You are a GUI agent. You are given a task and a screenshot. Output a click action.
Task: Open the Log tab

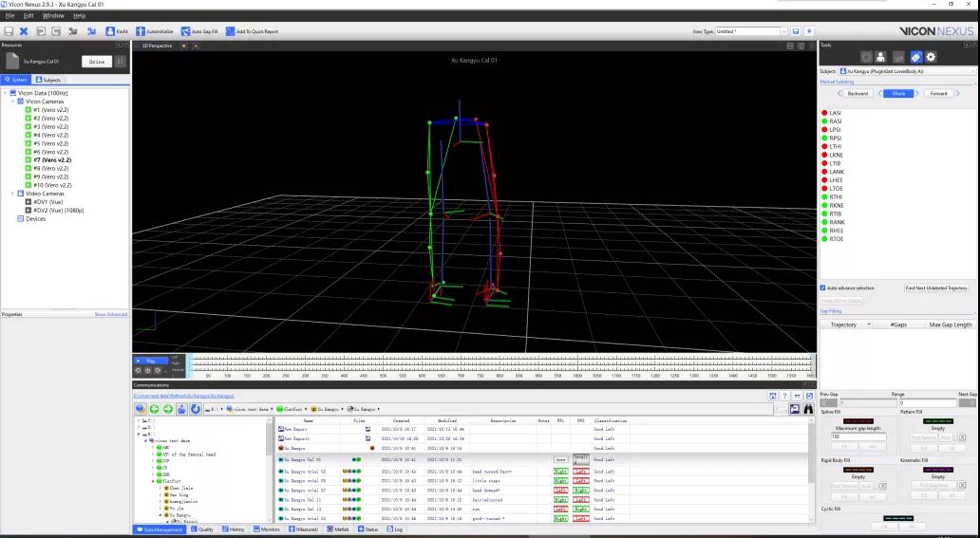click(x=395, y=529)
